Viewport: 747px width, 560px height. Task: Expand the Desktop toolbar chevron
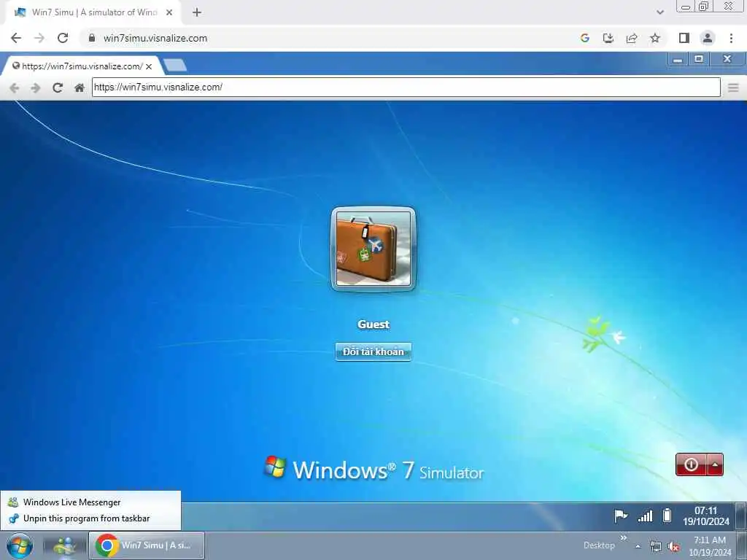point(623,538)
